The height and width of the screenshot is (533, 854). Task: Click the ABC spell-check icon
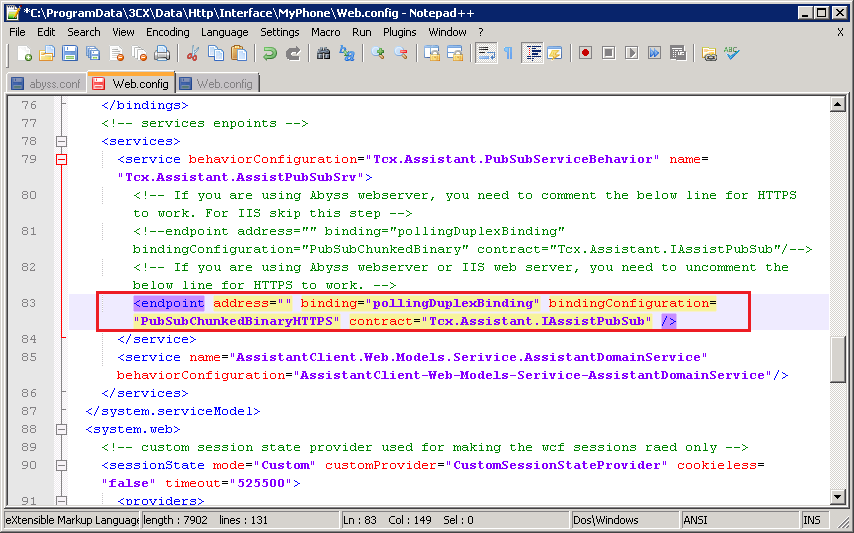[731, 53]
